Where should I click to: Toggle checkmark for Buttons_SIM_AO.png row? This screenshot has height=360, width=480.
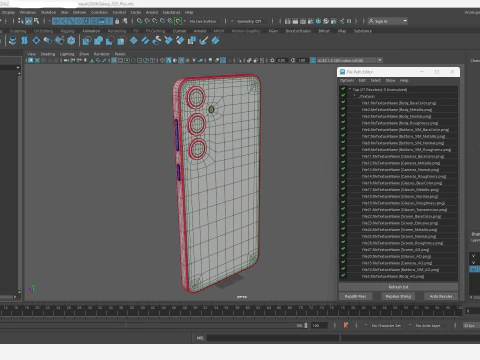coord(343,269)
